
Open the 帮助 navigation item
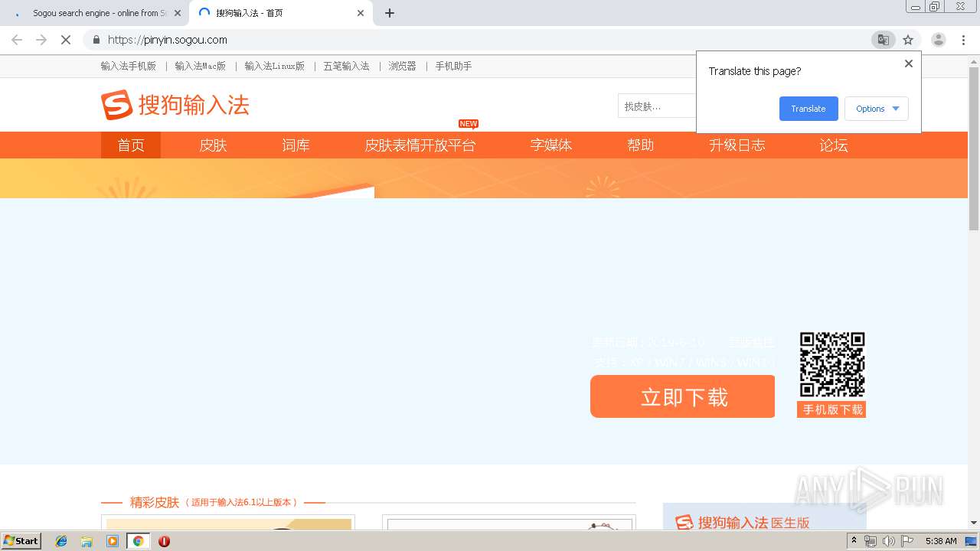click(641, 145)
